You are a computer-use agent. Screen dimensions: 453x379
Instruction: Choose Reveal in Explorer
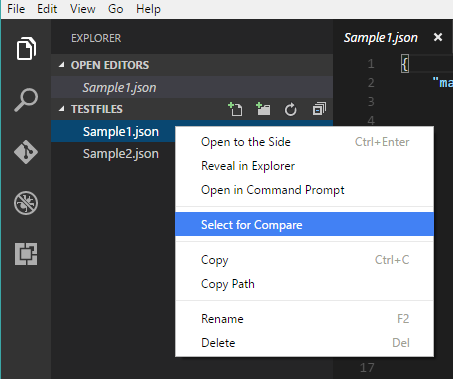(x=304, y=166)
